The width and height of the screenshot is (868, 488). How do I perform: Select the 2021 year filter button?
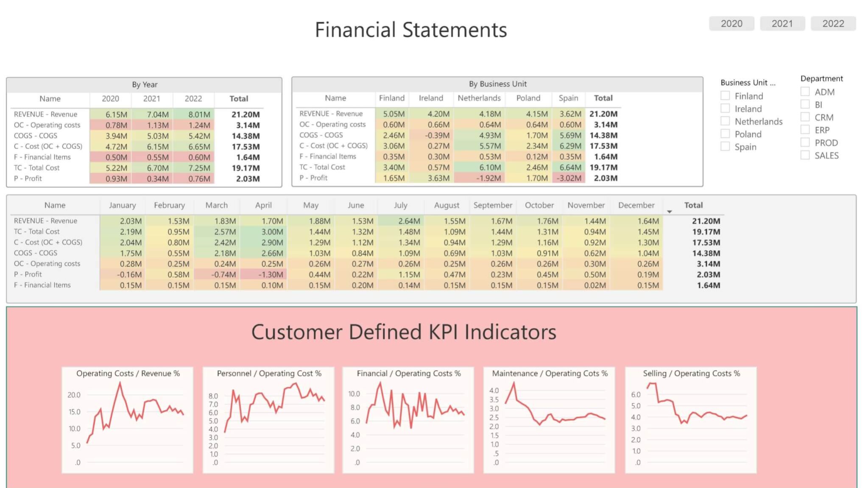[781, 23]
